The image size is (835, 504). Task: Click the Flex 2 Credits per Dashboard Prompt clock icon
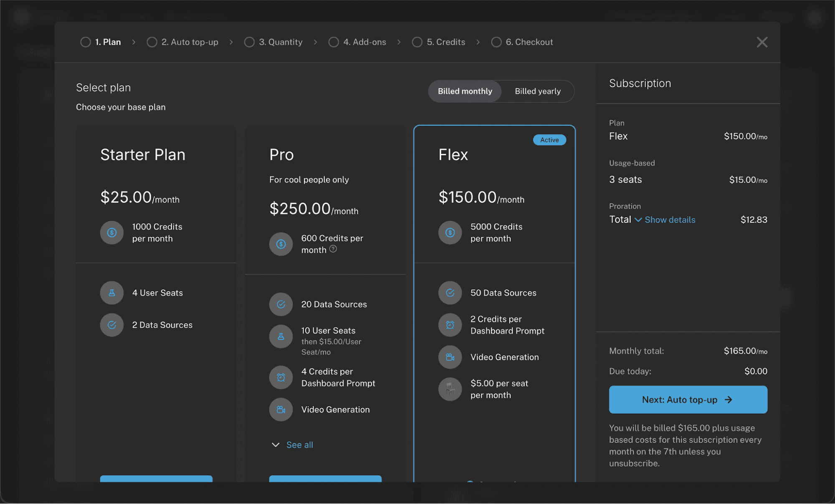coord(450,325)
